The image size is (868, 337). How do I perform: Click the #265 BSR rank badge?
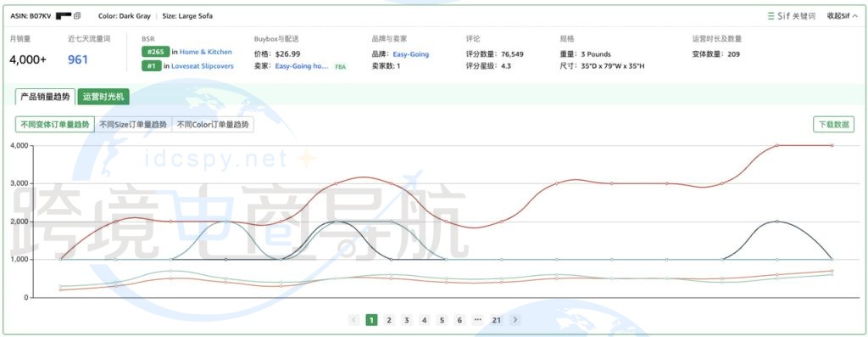tap(156, 52)
